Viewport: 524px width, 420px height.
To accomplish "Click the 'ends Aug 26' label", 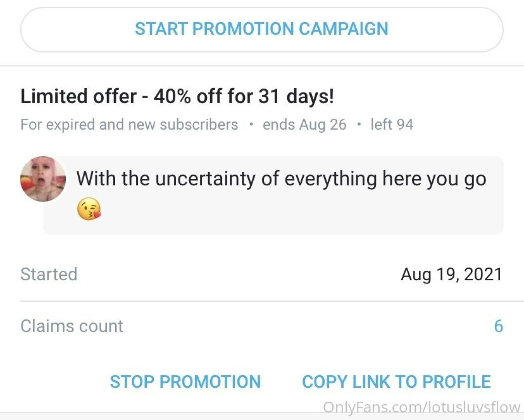I will tap(304, 125).
